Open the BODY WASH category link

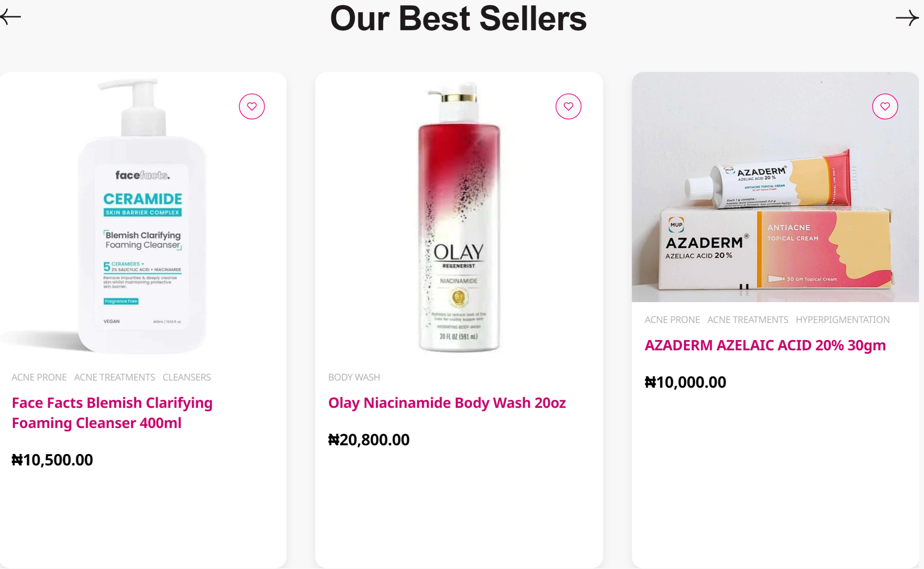pyautogui.click(x=354, y=377)
